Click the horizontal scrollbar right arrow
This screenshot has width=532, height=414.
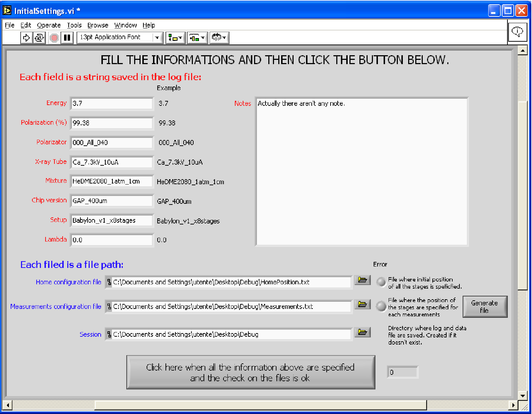[x=513, y=405]
